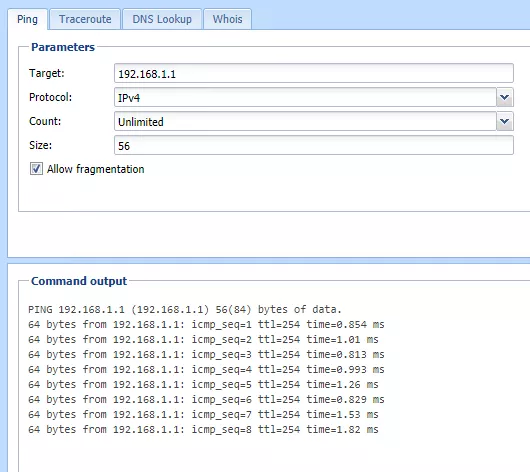530x472 pixels.
Task: Click the Parameters section heading
Action: 63,47
